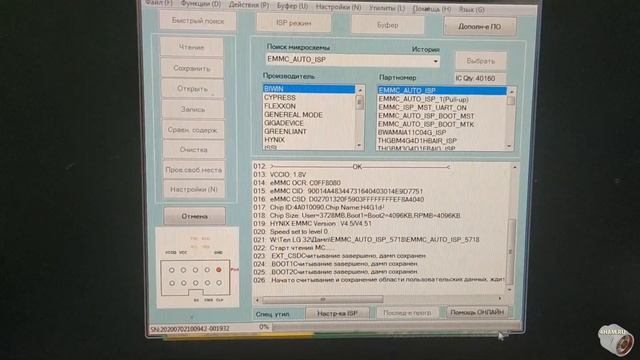
Task: Click part number list scroll up arrow
Action: pyautogui.click(x=511, y=92)
